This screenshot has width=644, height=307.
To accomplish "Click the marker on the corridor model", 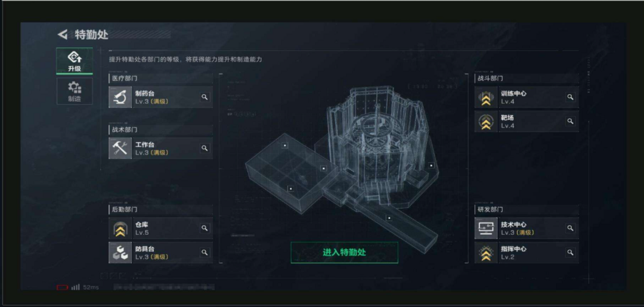I will [x=389, y=218].
